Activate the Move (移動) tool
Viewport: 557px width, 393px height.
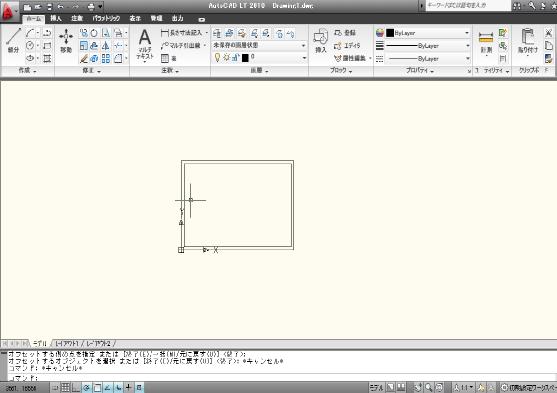(x=66, y=41)
